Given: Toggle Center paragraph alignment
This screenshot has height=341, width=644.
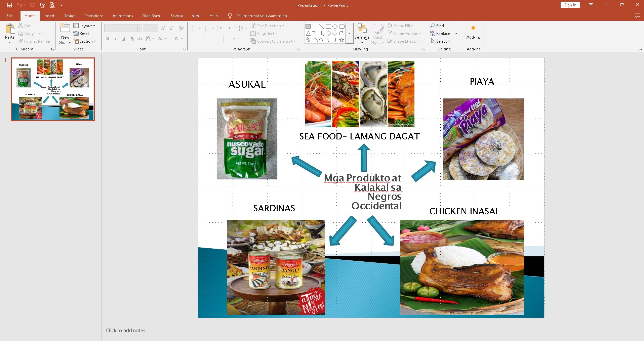Looking at the screenshot, I should (202, 39).
